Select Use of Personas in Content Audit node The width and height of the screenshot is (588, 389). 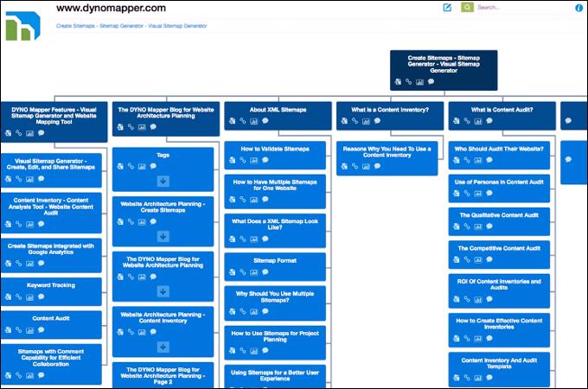point(499,188)
